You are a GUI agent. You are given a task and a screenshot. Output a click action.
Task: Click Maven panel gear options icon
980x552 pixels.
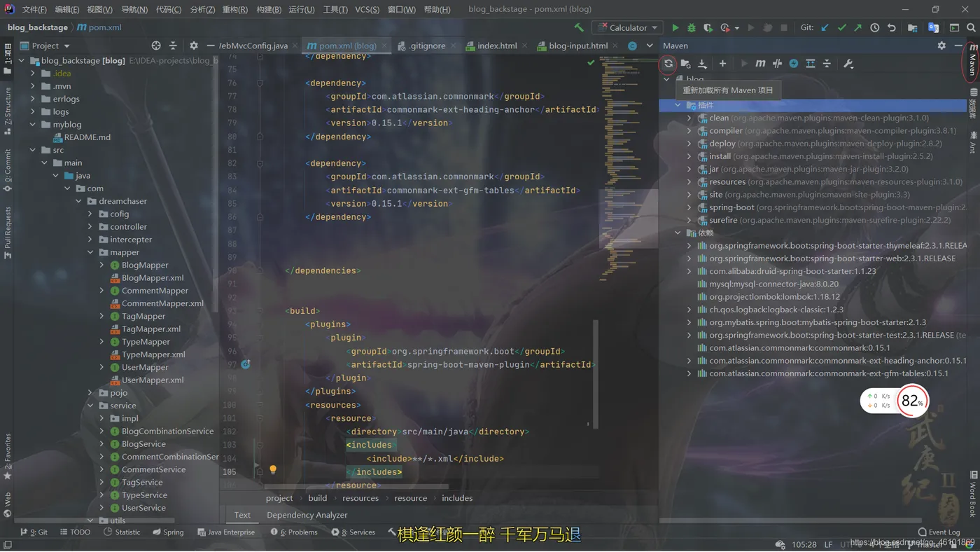941,46
